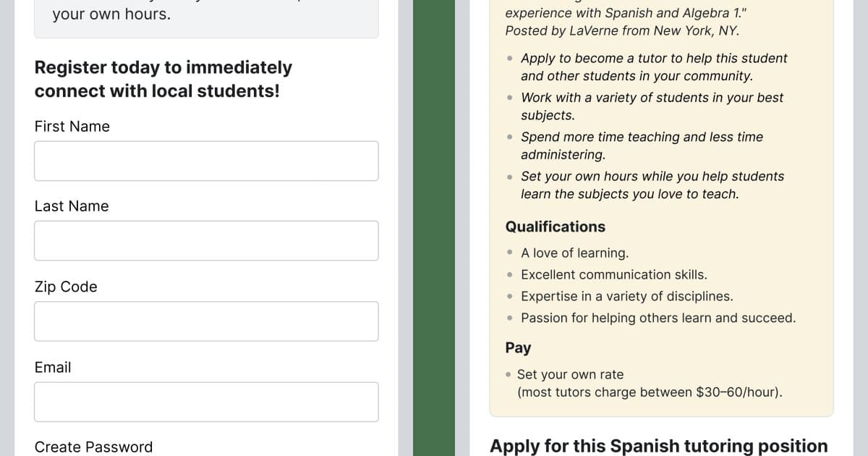The width and height of the screenshot is (868, 456).
Task: Click the Email field label
Action: tap(53, 367)
